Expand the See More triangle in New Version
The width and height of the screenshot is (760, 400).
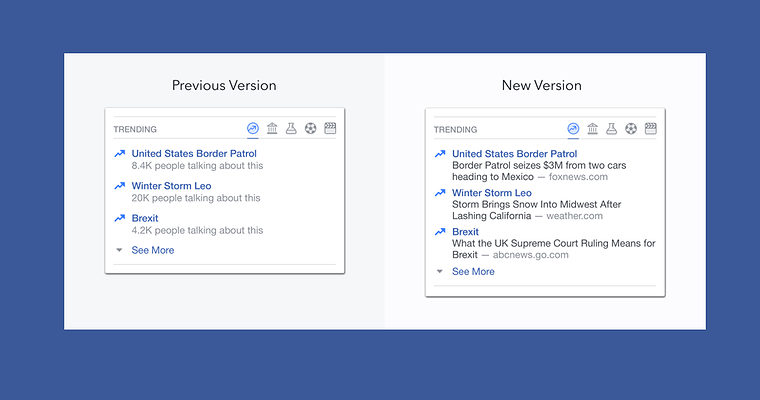point(440,272)
